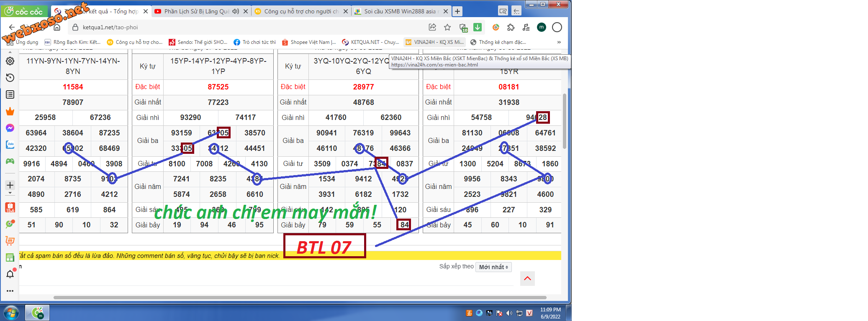This screenshot has width=868, height=321.
Task: Click the horizontal page scrollbar
Action: (300, 298)
